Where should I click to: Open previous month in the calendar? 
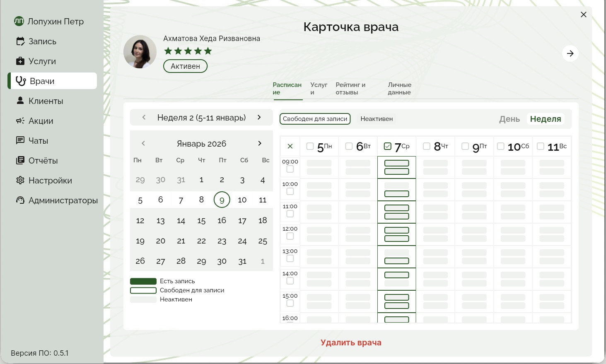143,143
